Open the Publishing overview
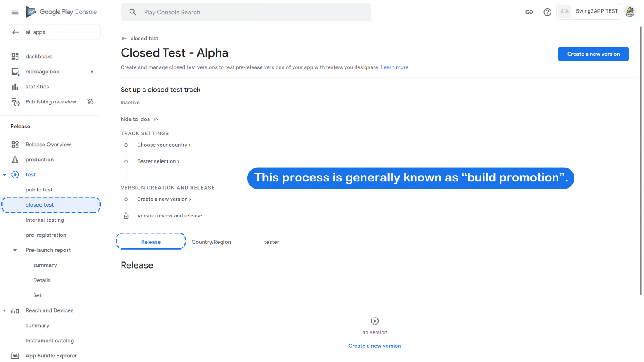Viewport: 644px width, 362px height. point(51,101)
